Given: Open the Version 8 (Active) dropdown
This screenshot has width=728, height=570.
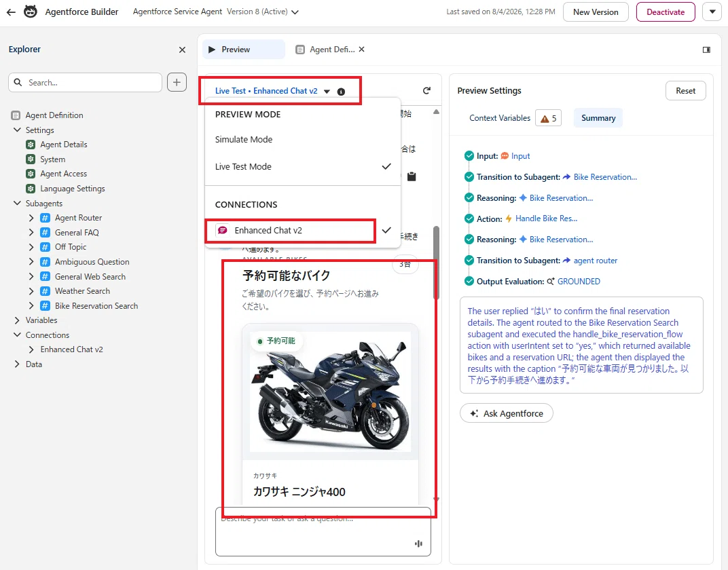Looking at the screenshot, I should 262,12.
